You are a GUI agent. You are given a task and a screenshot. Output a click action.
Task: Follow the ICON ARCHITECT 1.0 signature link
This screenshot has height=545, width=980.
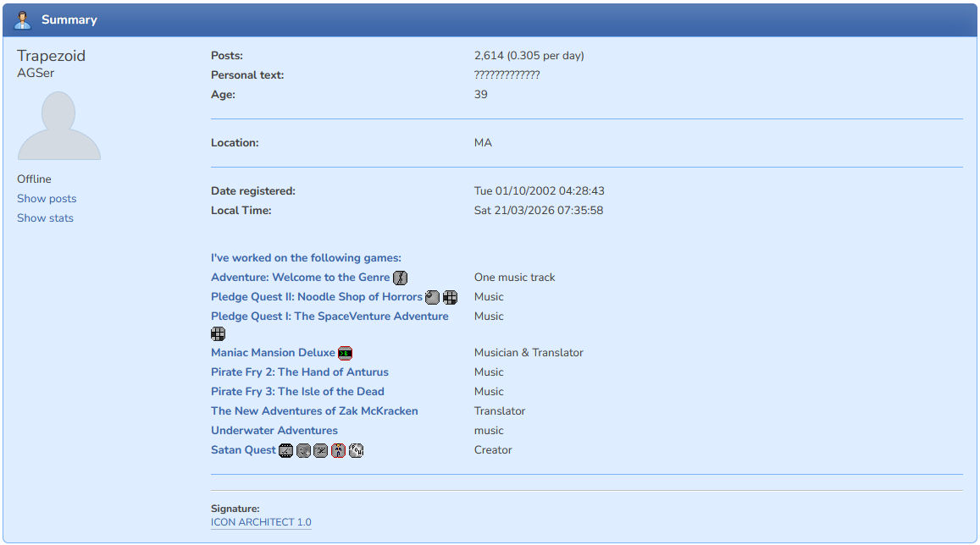[261, 522]
